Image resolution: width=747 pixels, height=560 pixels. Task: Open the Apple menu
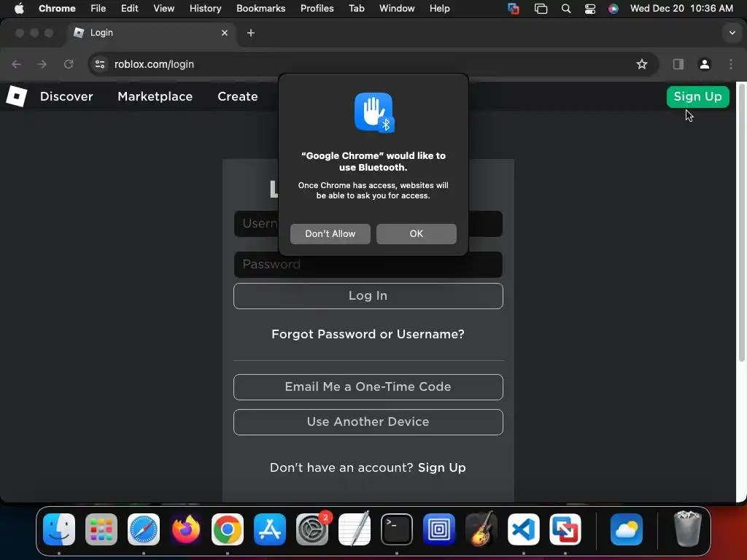(x=19, y=9)
